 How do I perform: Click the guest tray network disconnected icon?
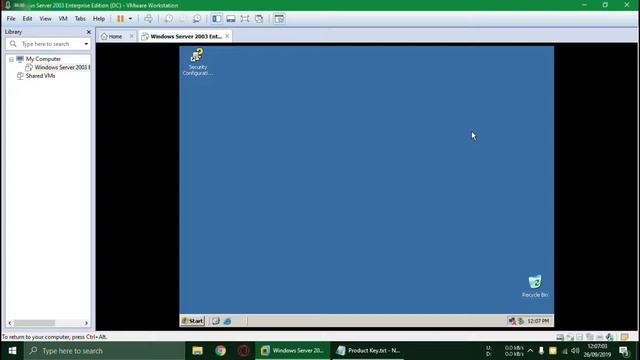point(512,321)
